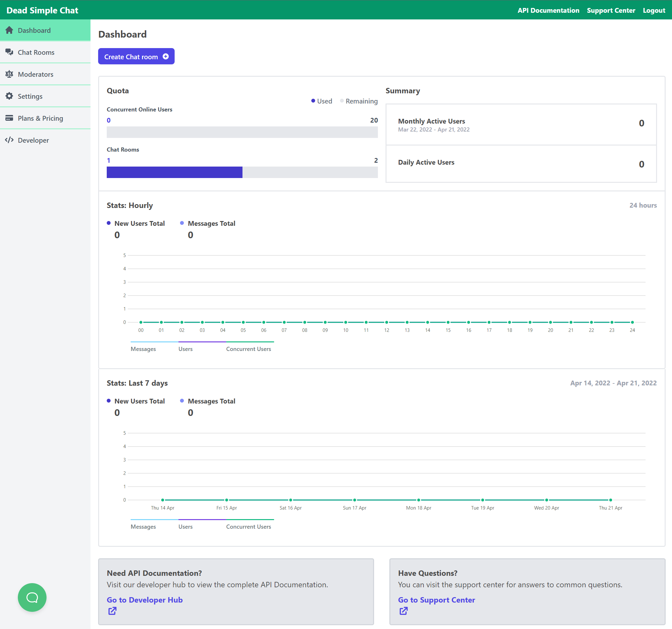Click the Chat Rooms quota progress bar
The height and width of the screenshot is (629, 672).
coord(242,172)
